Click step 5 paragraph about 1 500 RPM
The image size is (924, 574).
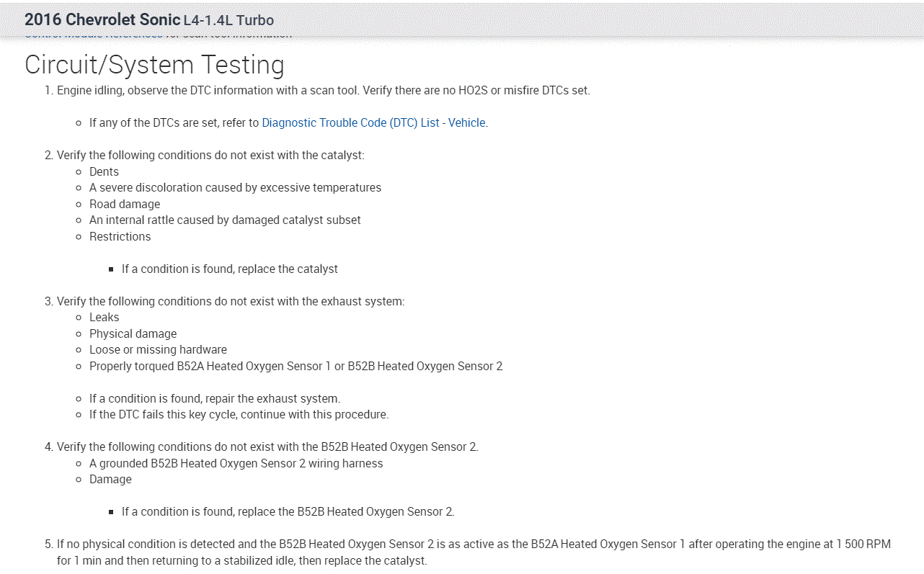(x=474, y=544)
